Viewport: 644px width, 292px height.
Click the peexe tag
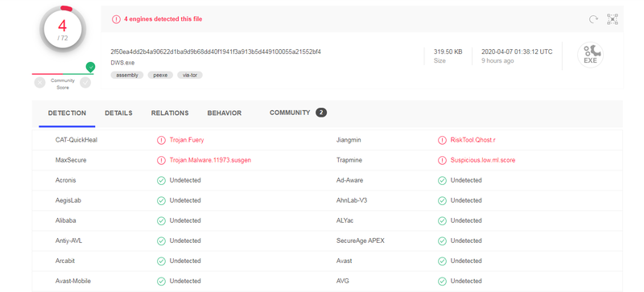click(160, 75)
